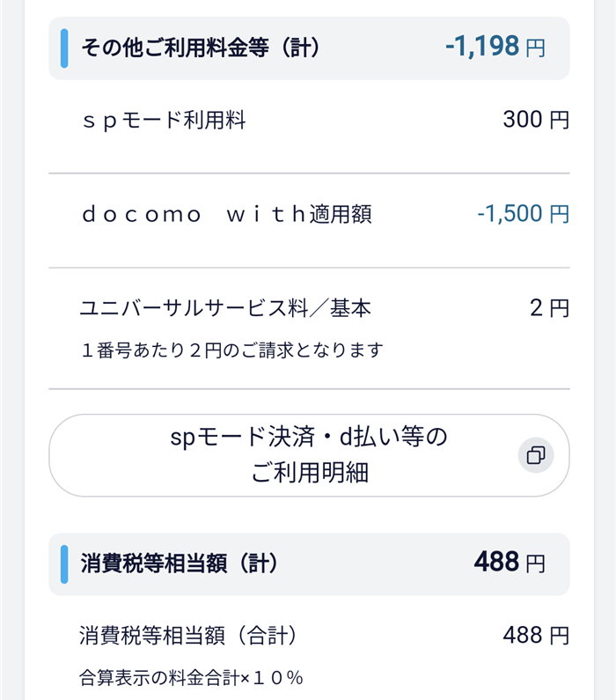This screenshot has height=700, width=616.
Task: Click the 合算表示の料金合計×10% note
Action: (191, 678)
